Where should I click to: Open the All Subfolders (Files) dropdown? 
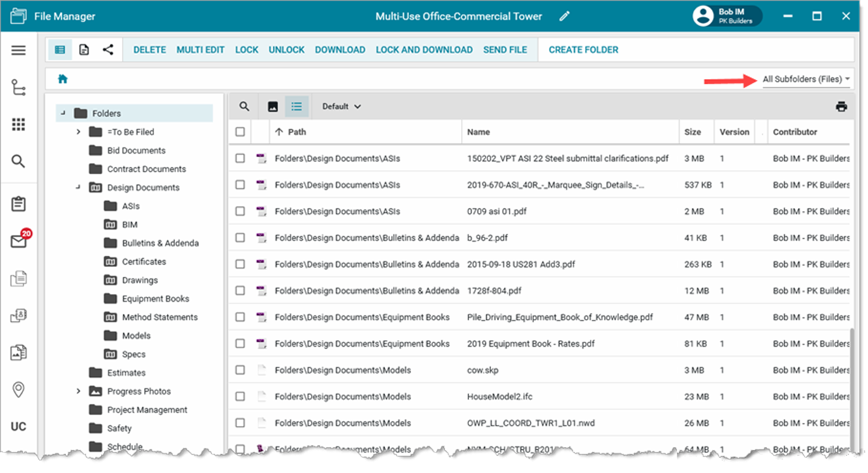pyautogui.click(x=806, y=79)
